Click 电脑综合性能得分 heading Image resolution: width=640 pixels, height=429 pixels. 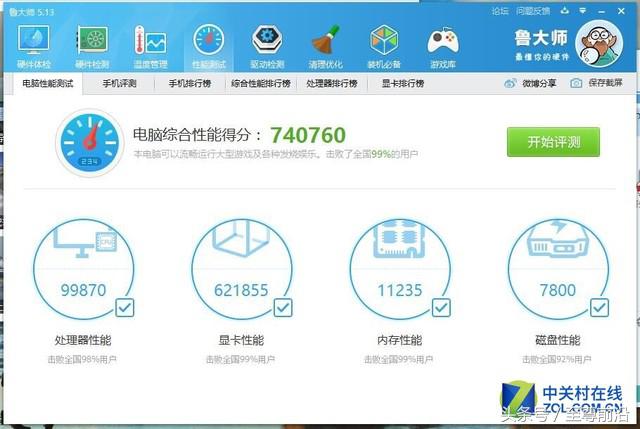coord(198,135)
